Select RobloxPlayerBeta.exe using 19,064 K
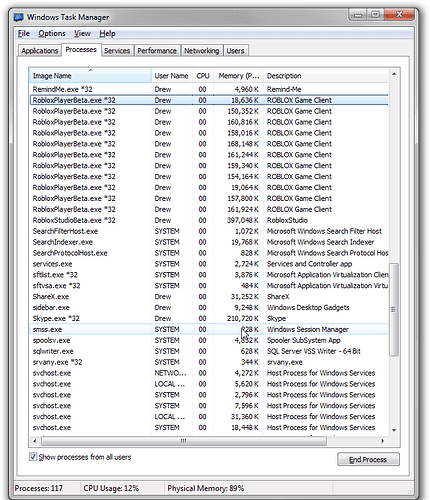 coord(209,188)
